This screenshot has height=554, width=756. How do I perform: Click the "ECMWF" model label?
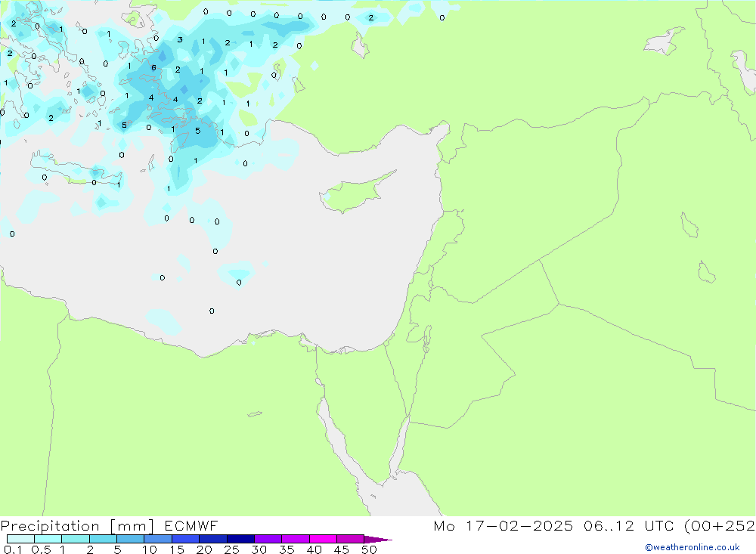coord(191,525)
